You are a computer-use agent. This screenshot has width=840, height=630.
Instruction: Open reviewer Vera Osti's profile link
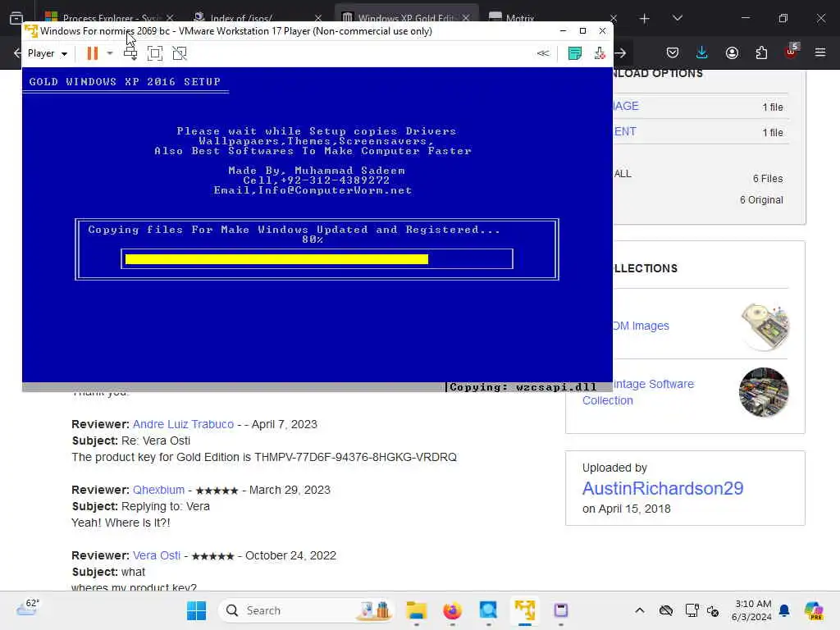157,555
